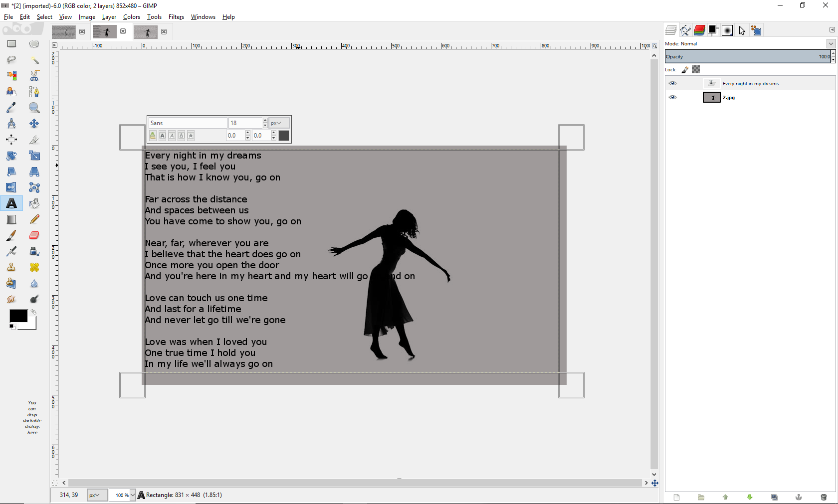Select the Scale tool

click(x=34, y=156)
